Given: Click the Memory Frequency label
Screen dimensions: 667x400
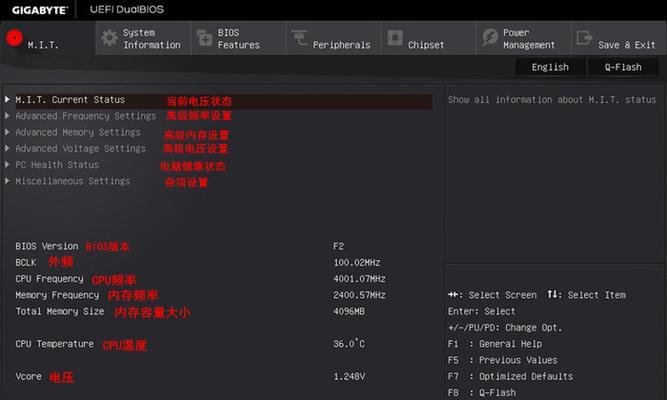Looking at the screenshot, I should pyautogui.click(x=57, y=295).
